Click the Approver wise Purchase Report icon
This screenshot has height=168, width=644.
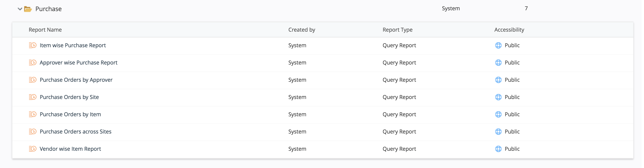point(33,63)
